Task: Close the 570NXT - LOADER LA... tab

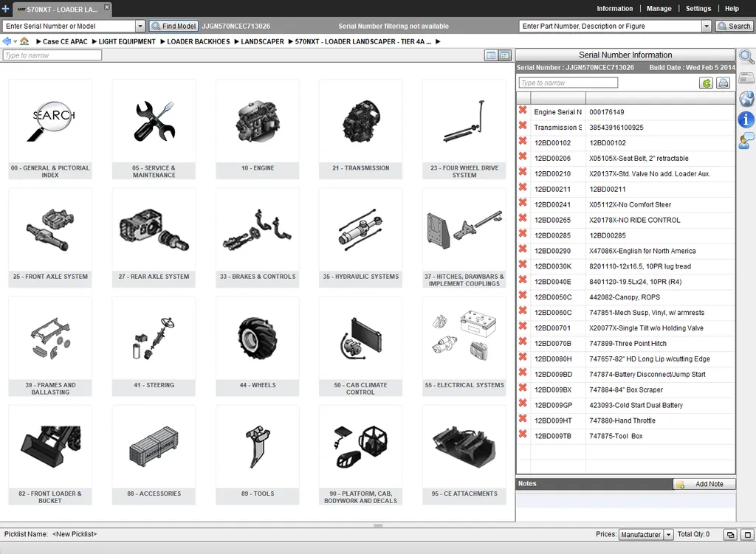Action: [107, 7]
